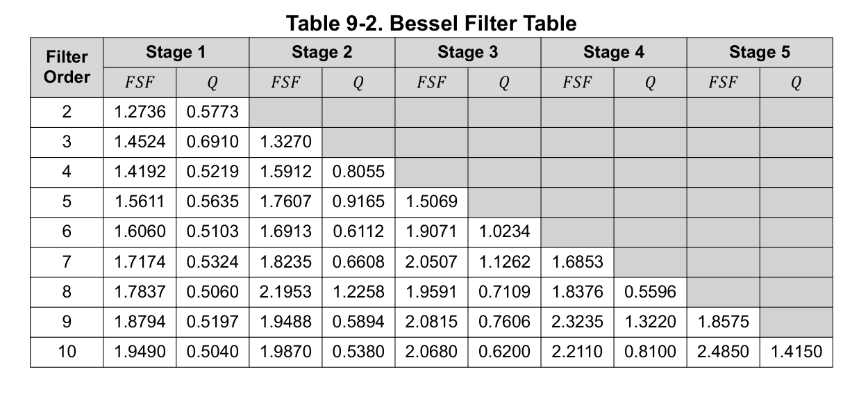The image size is (868, 399).
Task: Click the Stage 1 column header
Action: [176, 52]
